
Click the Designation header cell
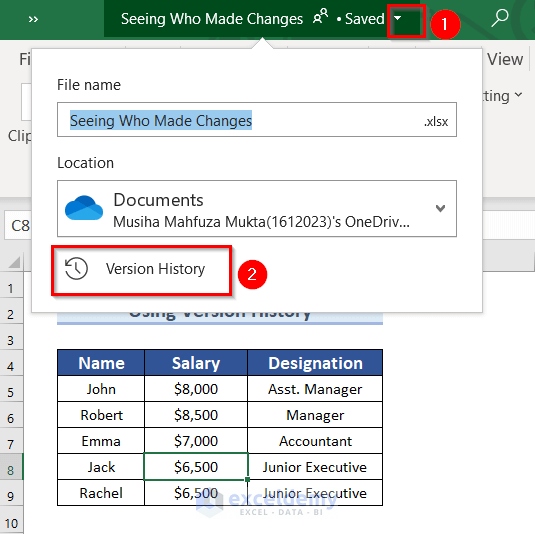[315, 363]
